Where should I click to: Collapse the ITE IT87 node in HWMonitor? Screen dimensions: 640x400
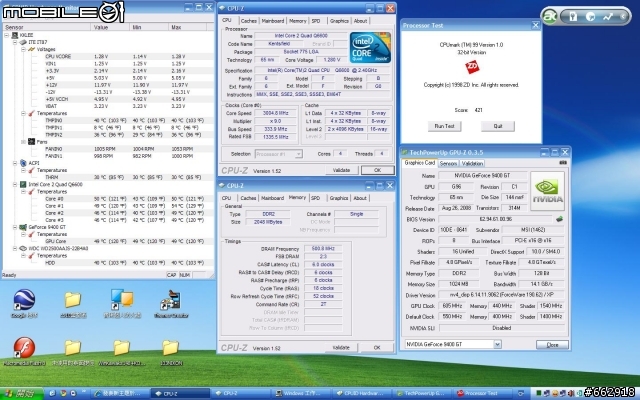click(15, 42)
